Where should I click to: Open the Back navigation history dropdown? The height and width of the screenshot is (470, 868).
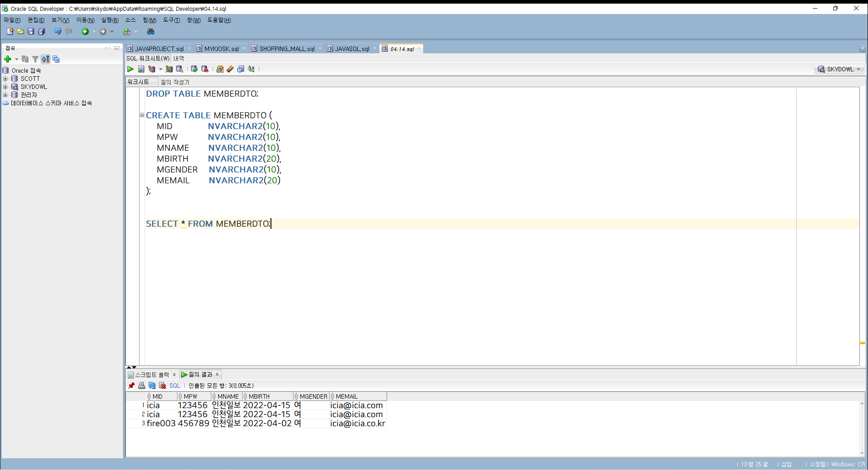click(x=94, y=32)
